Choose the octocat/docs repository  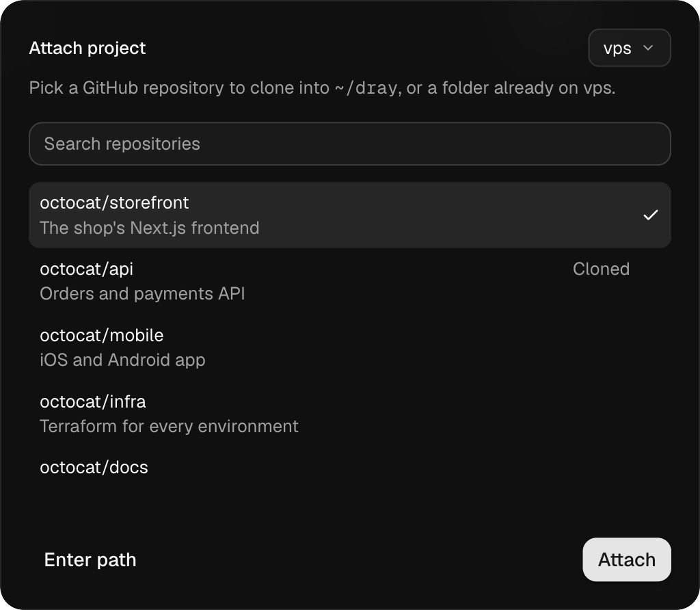coord(350,468)
